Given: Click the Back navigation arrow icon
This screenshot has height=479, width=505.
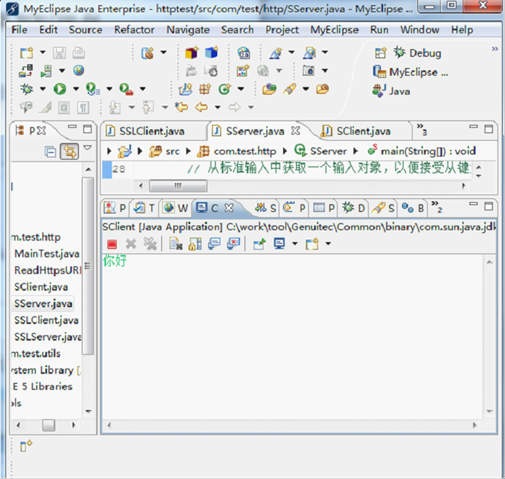Looking at the screenshot, I should click(x=202, y=107).
